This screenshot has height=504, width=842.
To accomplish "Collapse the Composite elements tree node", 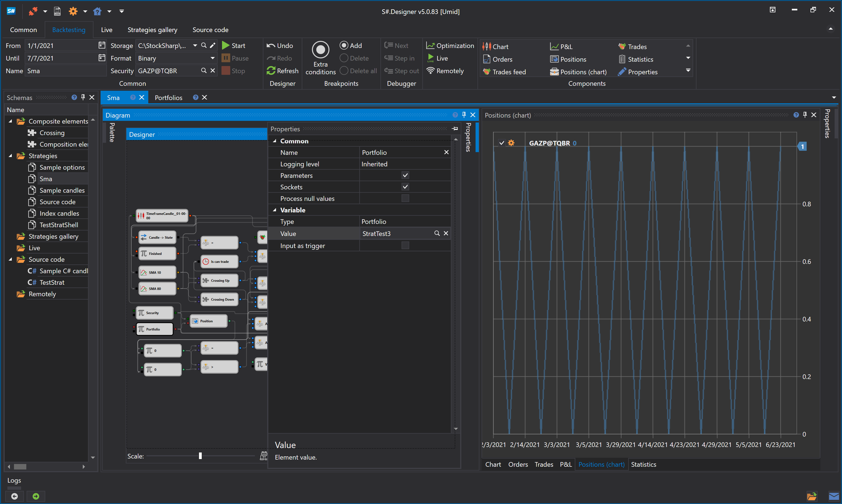I will tap(10, 121).
